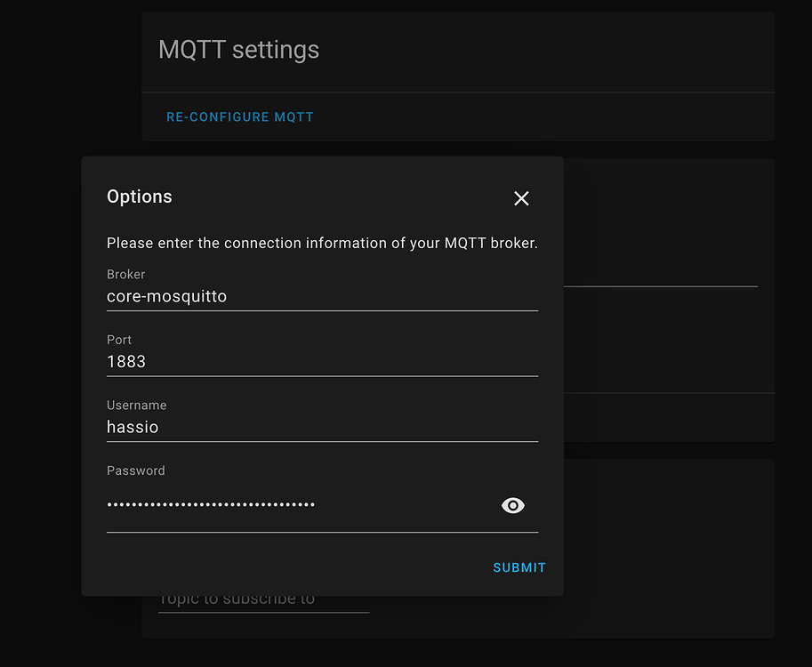Toggle password visibility with the eye icon
The image size is (812, 667).
click(513, 505)
